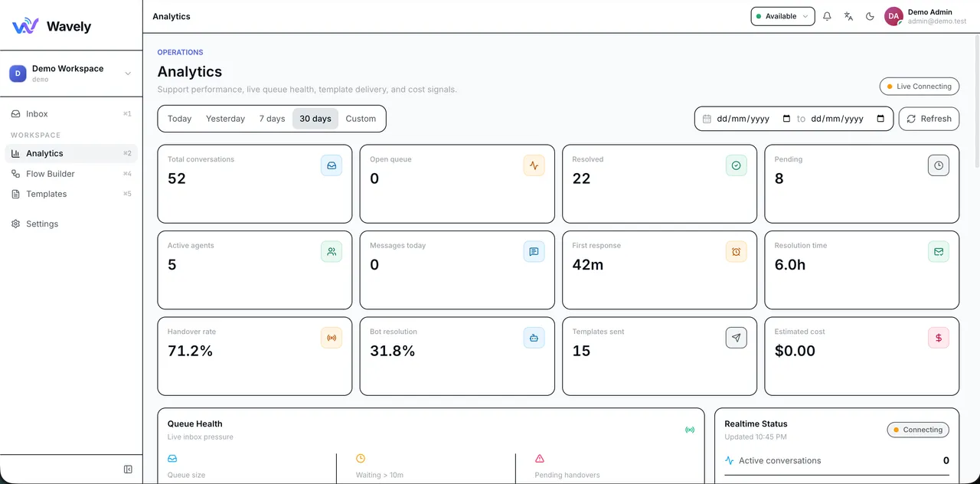Expand the Demo Workspace switcher
980x484 pixels.
point(71,74)
